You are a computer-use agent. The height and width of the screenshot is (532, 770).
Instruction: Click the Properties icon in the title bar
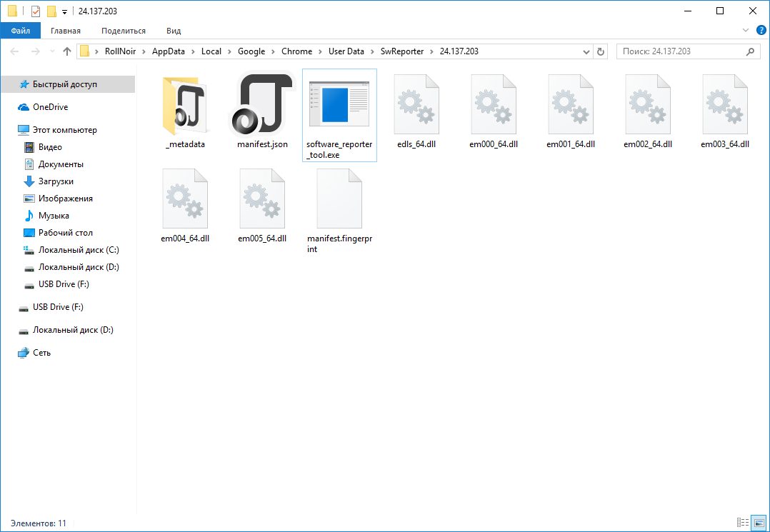point(36,11)
